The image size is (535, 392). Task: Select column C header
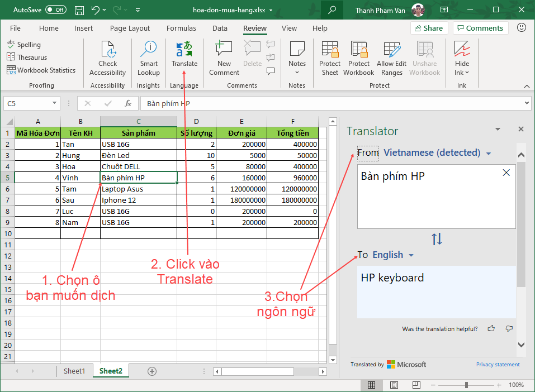tap(139, 121)
